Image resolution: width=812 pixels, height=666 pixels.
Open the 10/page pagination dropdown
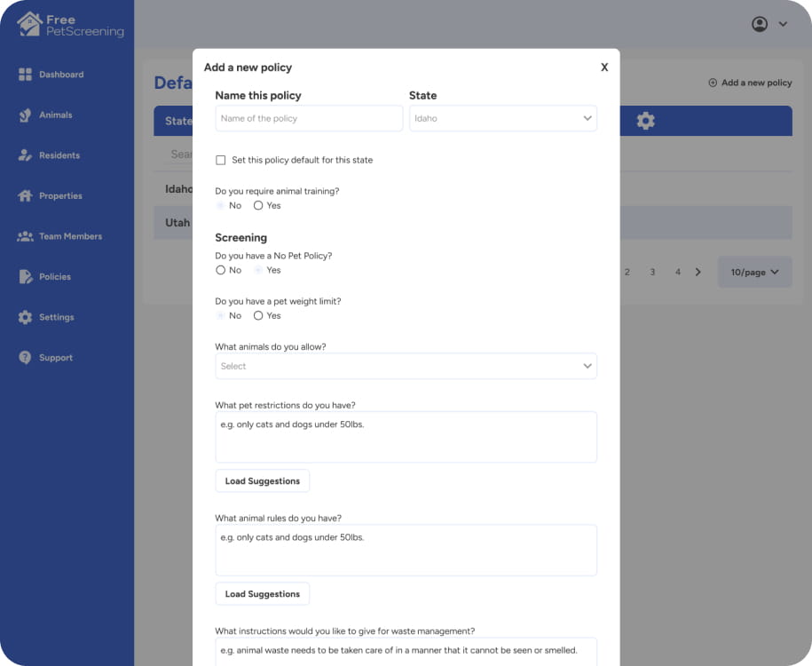tap(753, 273)
